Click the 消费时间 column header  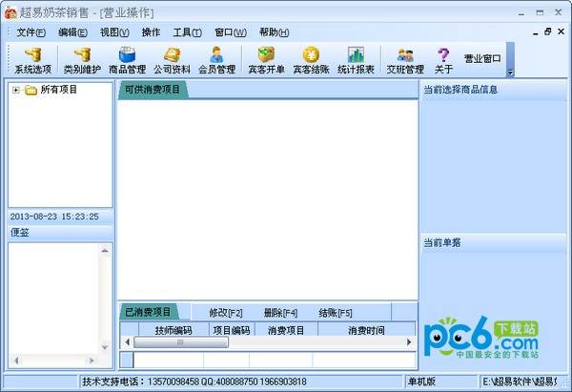point(366,330)
